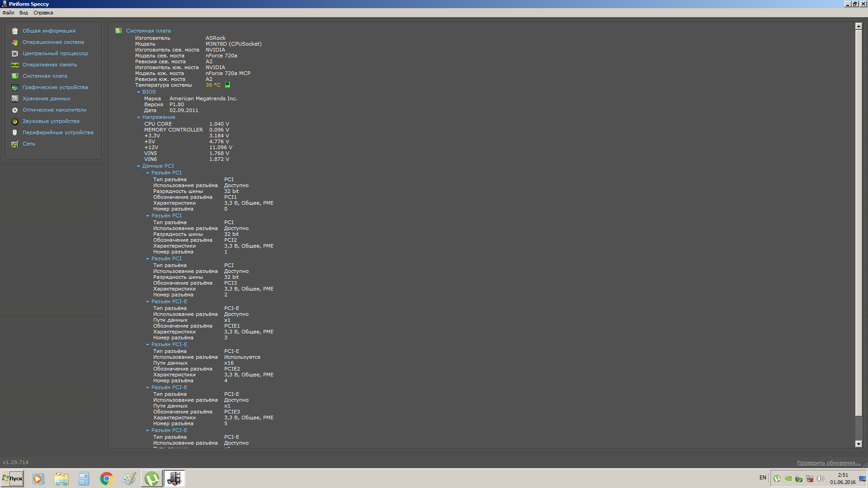Click the green temperature indicator next to 39 °C

(x=227, y=84)
